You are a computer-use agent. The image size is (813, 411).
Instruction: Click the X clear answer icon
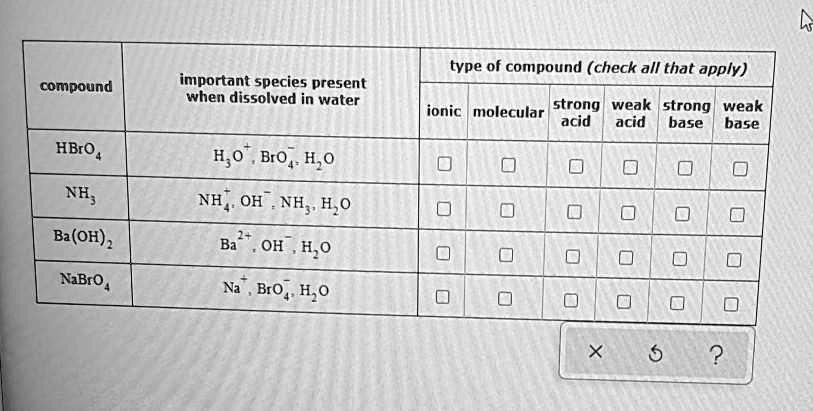(x=595, y=351)
